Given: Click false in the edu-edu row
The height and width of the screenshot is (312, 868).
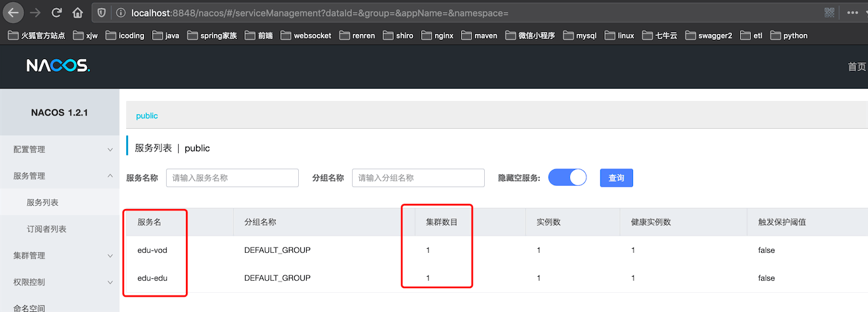Looking at the screenshot, I should click(x=766, y=277).
